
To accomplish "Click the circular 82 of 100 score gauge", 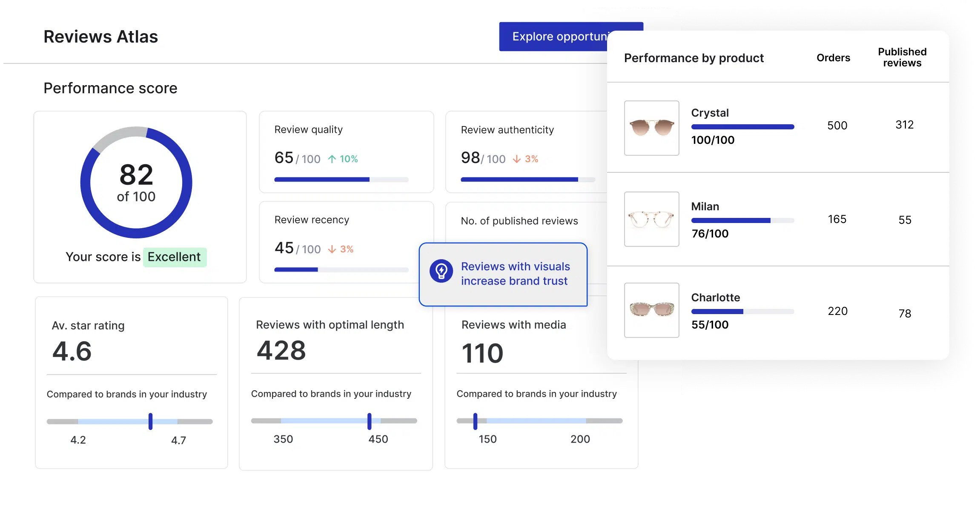I will (x=136, y=182).
